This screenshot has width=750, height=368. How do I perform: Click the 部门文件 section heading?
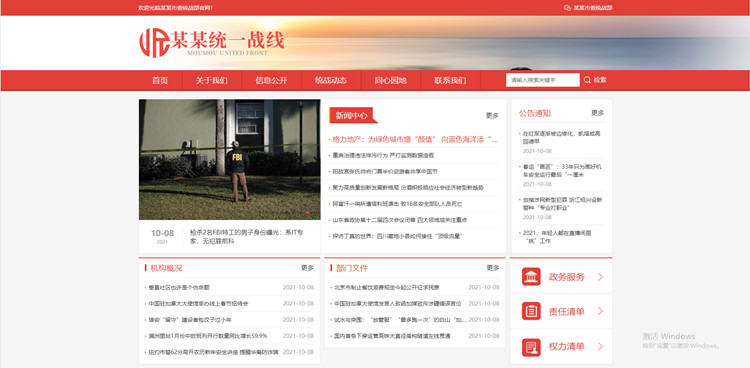(x=352, y=268)
